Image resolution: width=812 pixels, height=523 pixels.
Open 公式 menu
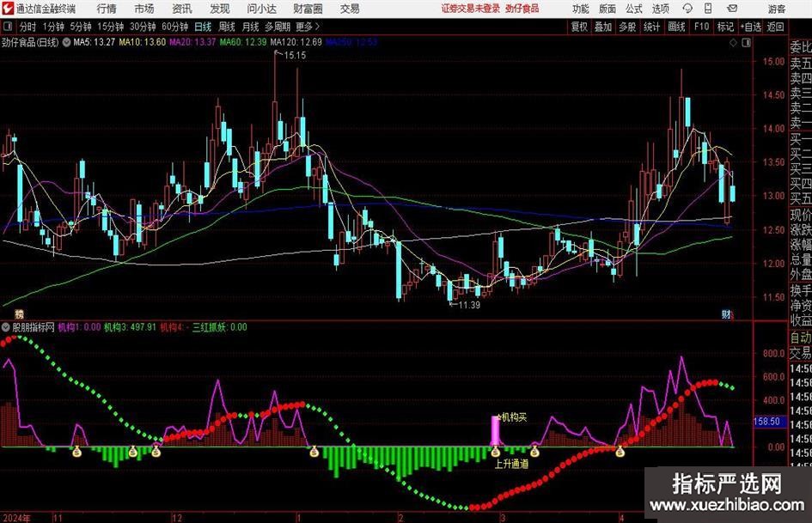[x=634, y=9]
